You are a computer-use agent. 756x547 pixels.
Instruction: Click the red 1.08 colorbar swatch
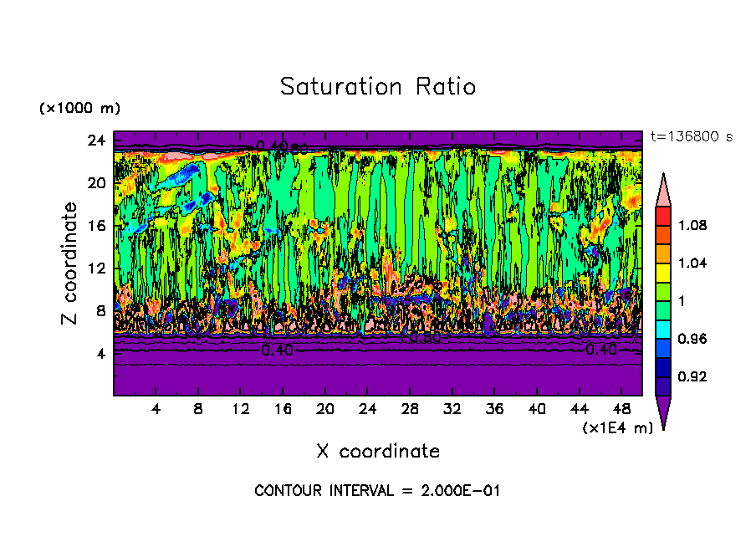663,217
